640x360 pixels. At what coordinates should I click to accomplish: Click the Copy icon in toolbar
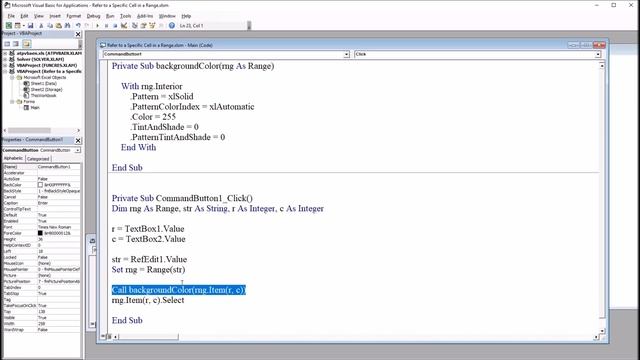pyautogui.click(x=50, y=25)
